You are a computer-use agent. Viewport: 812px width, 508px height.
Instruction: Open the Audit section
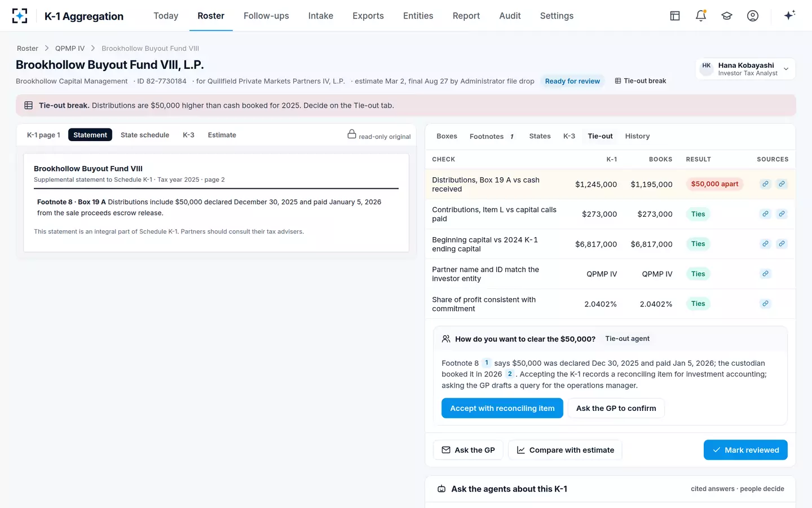[510, 16]
